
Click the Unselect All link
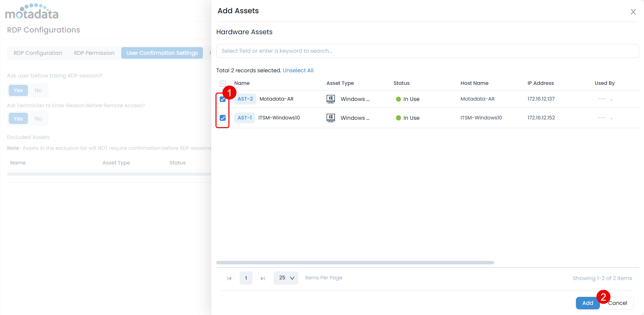point(298,71)
